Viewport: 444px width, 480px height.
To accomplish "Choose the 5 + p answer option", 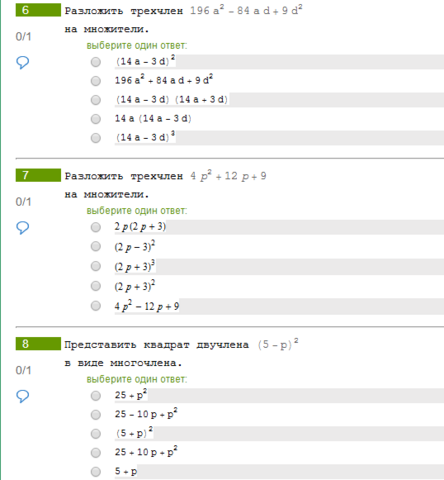I will coord(96,472).
